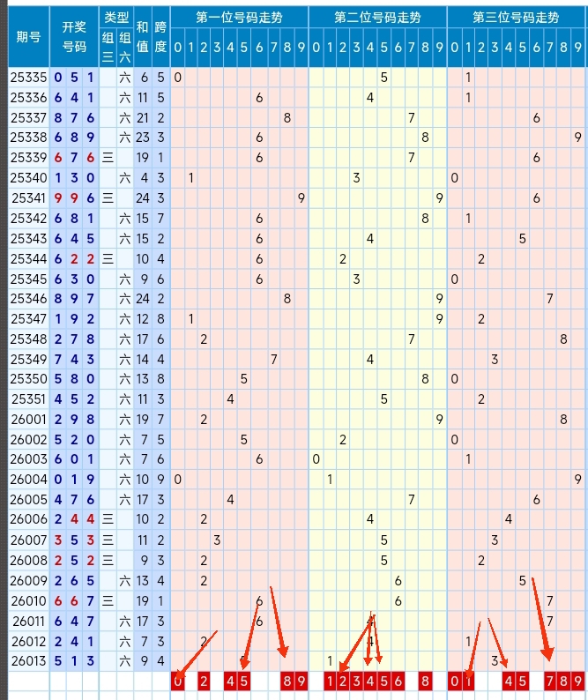
Task: Click third-position 8 cell in row 25348
Action: click(563, 339)
